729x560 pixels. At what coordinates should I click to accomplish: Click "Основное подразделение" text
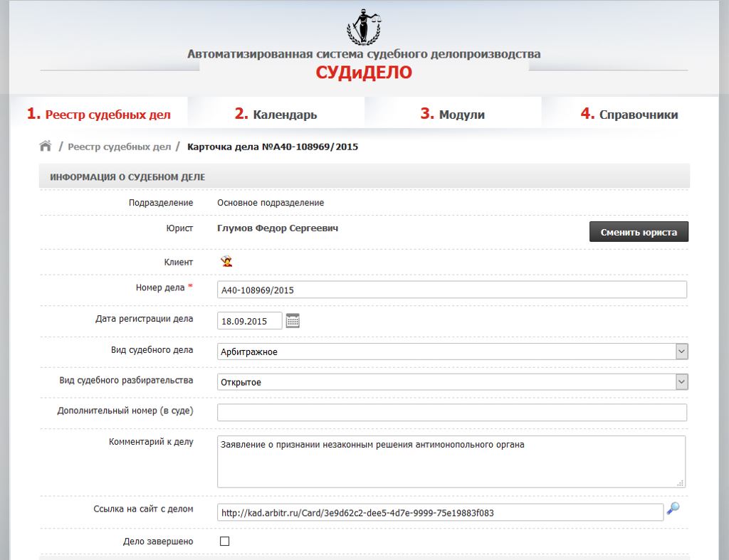(271, 203)
